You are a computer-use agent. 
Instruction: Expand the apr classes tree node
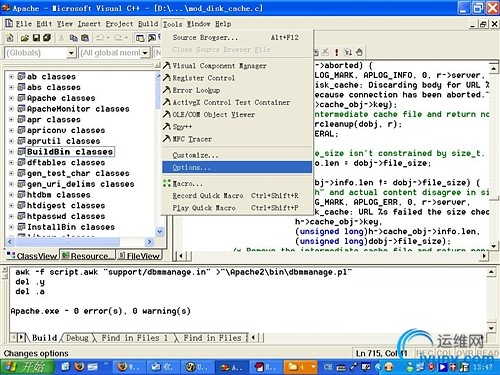tap(11, 119)
